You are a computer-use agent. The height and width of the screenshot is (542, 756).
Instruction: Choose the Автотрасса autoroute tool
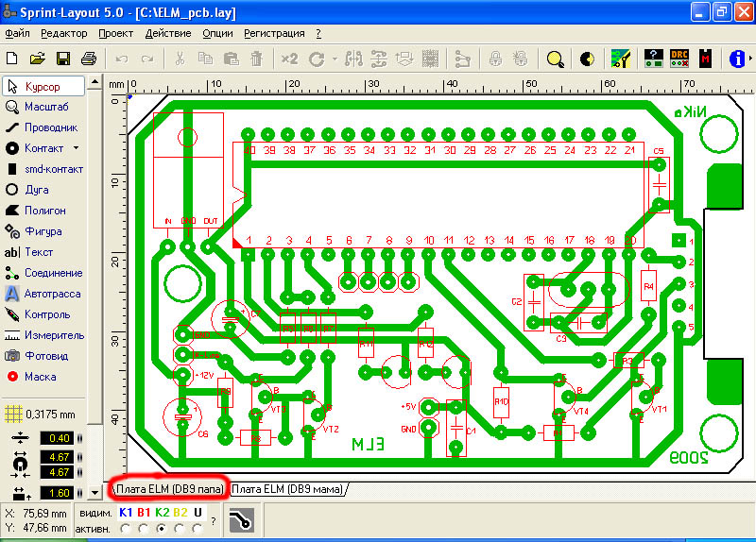[43, 294]
